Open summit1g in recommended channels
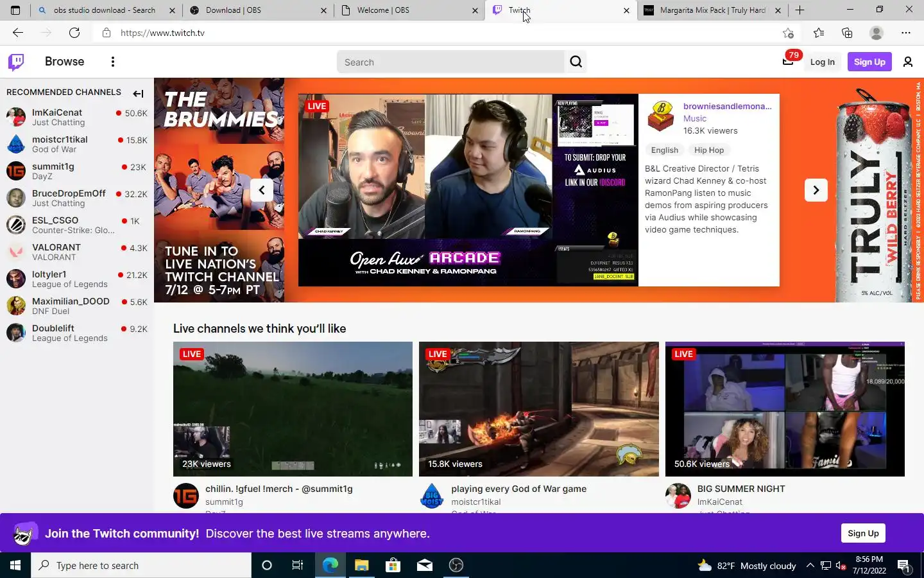The image size is (924, 578). [77, 171]
